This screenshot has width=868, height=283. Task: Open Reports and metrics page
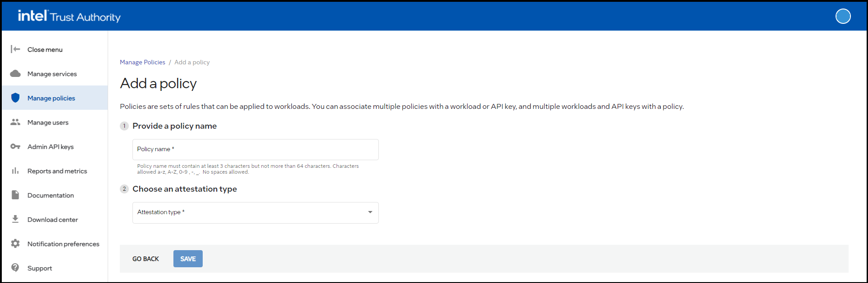tap(55, 171)
